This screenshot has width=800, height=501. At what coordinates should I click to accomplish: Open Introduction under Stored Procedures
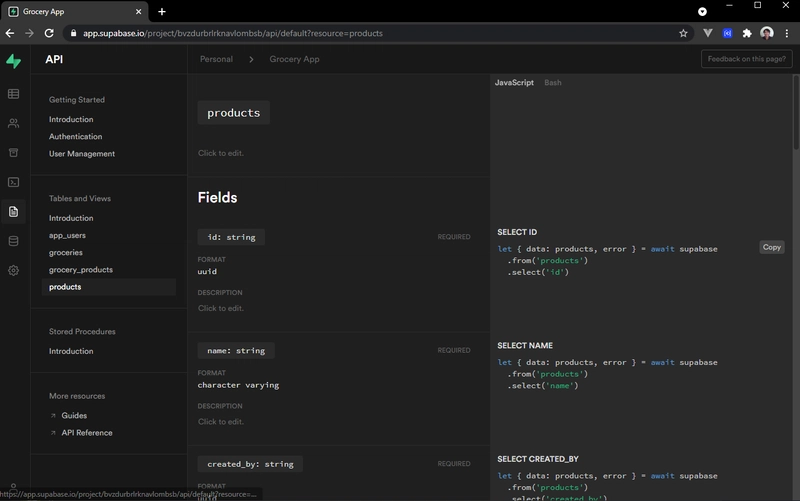71,352
